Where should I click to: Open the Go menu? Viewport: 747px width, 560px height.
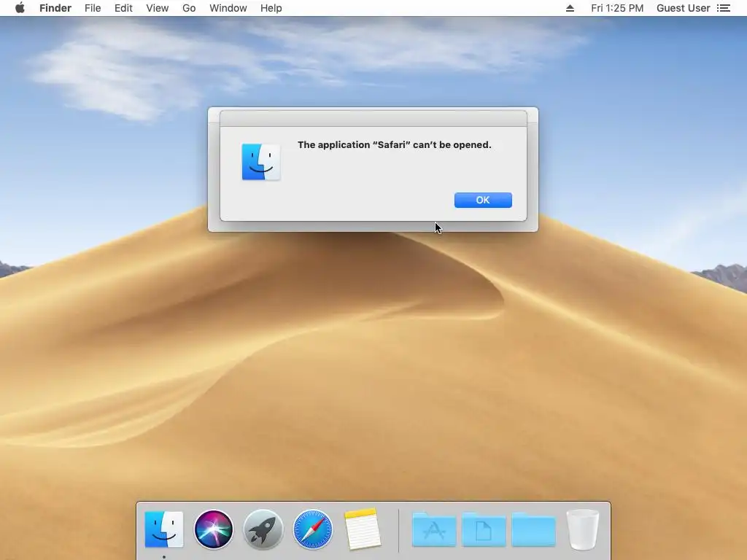[x=189, y=8]
